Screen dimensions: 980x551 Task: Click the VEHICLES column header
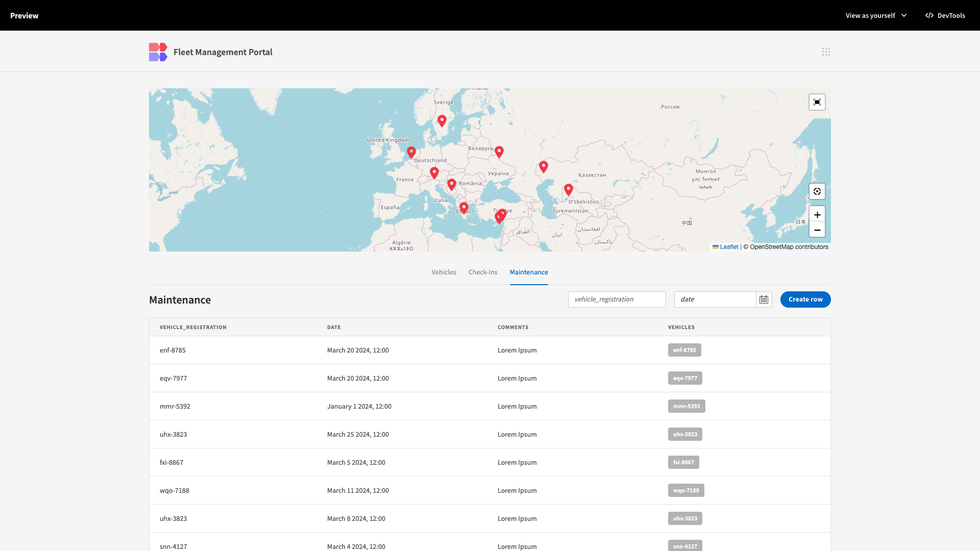click(x=681, y=327)
